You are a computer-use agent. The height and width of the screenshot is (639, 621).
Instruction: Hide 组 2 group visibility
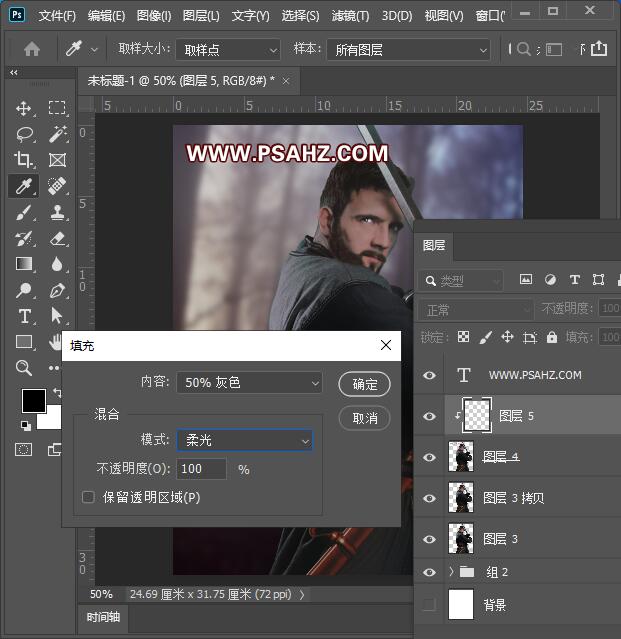(429, 572)
